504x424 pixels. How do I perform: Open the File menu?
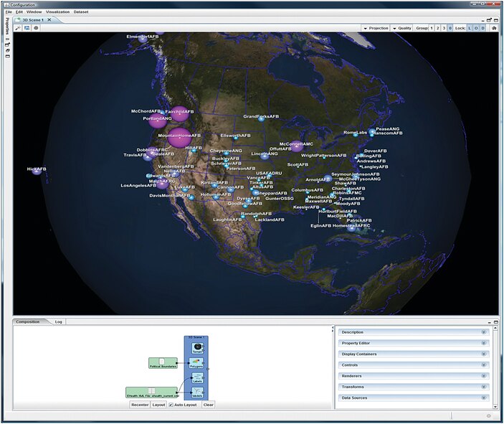9,12
